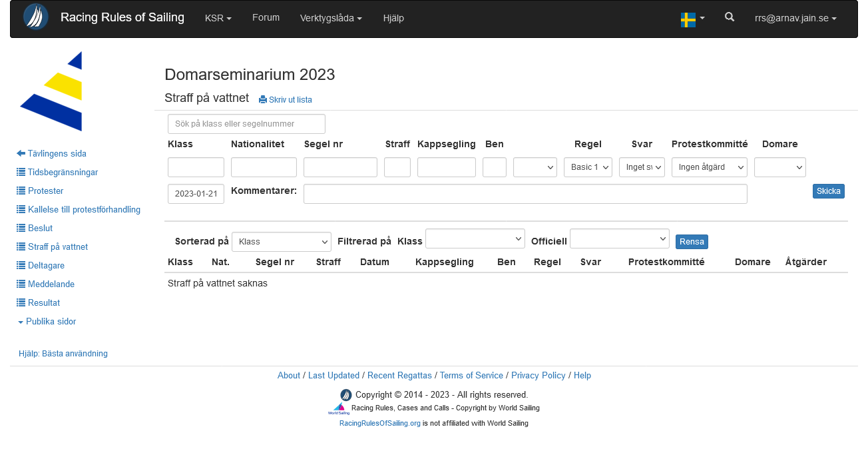This screenshot has height=453, width=868.
Task: Open the Swedish flag language selector
Action: click(x=692, y=19)
